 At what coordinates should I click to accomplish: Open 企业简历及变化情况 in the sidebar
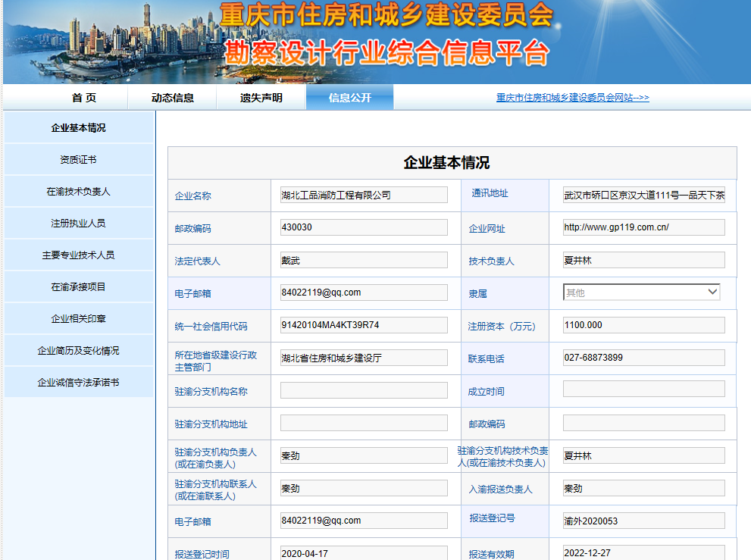pyautogui.click(x=79, y=351)
